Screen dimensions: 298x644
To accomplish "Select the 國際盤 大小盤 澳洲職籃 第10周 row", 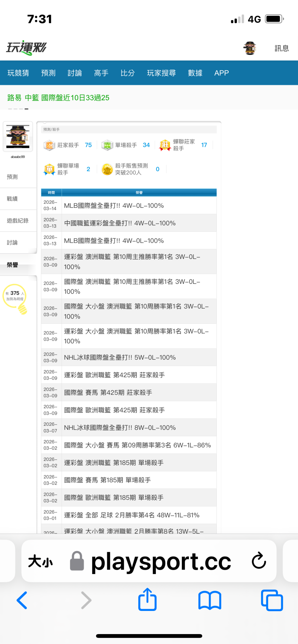I will pyautogui.click(x=129, y=311).
